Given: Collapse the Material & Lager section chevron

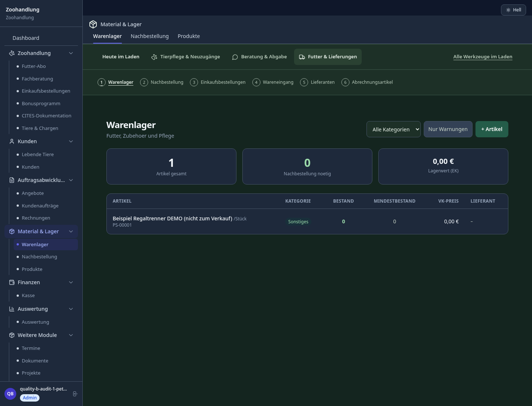Looking at the screenshot, I should point(71,231).
